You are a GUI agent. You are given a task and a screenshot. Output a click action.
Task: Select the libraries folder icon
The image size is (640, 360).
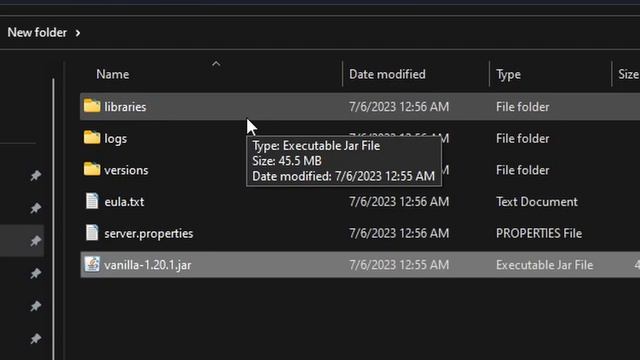(92, 106)
